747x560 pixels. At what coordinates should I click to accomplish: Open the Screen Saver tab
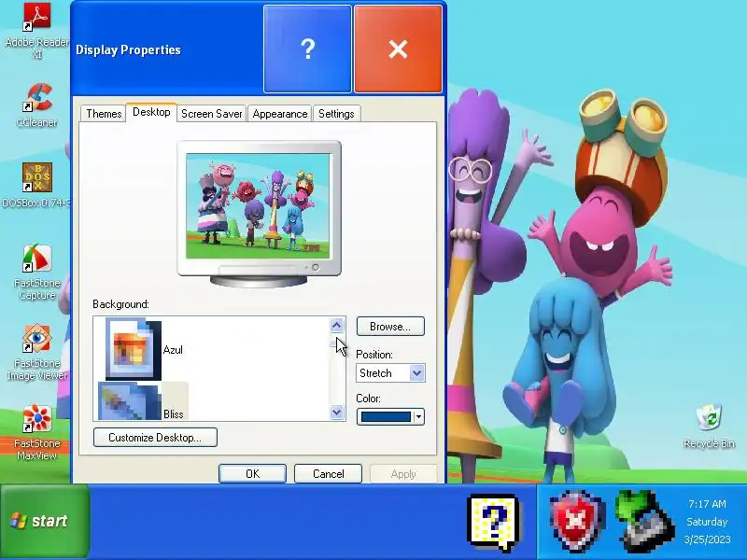(x=212, y=114)
